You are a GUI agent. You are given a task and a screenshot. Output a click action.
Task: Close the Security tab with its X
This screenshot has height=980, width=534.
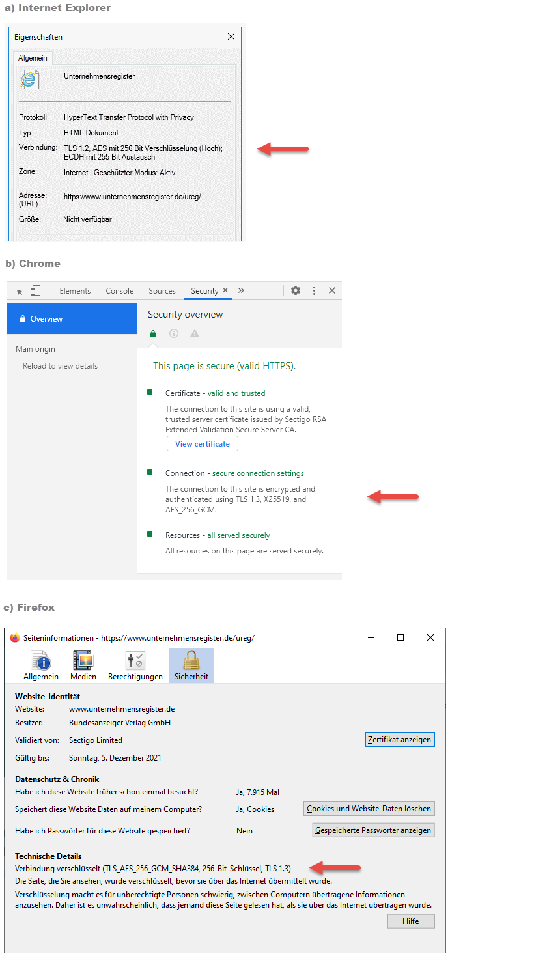[225, 290]
